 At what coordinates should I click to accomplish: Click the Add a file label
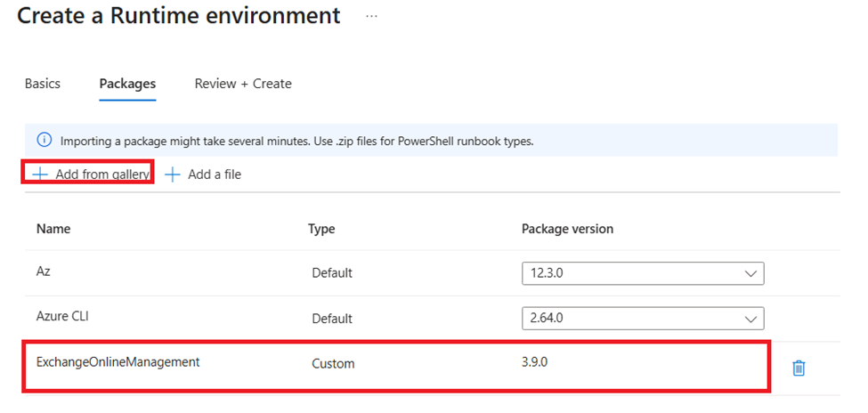[215, 174]
